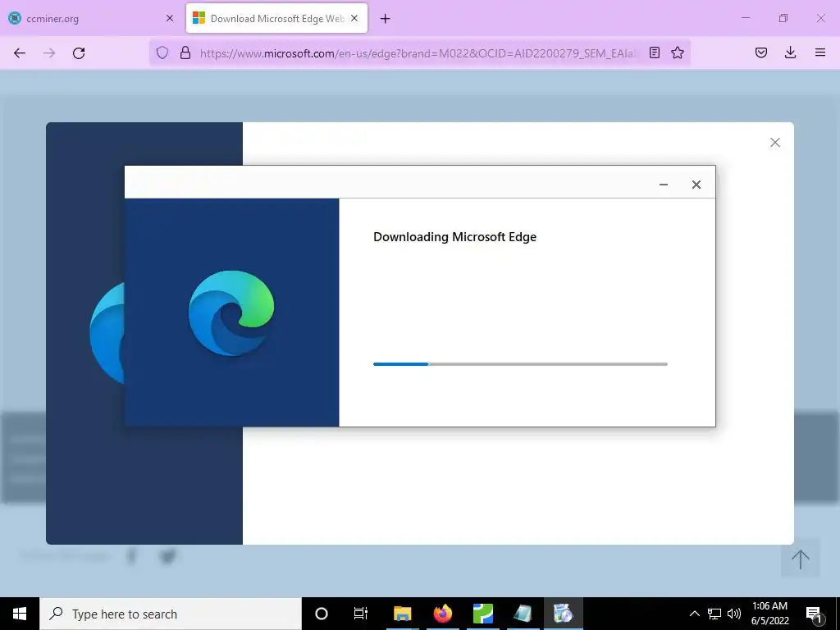This screenshot has height=630, width=840.
Task: Select the Edge installer taskbar icon
Action: click(x=563, y=614)
